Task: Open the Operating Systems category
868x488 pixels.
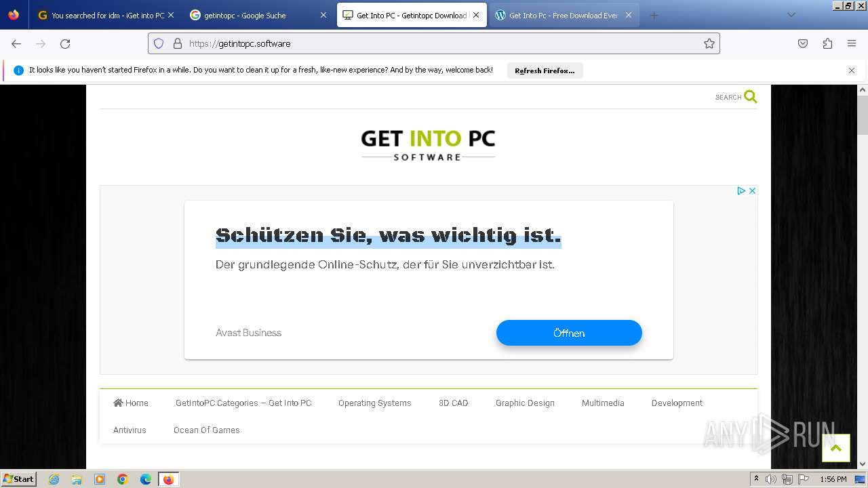Action: [x=375, y=403]
